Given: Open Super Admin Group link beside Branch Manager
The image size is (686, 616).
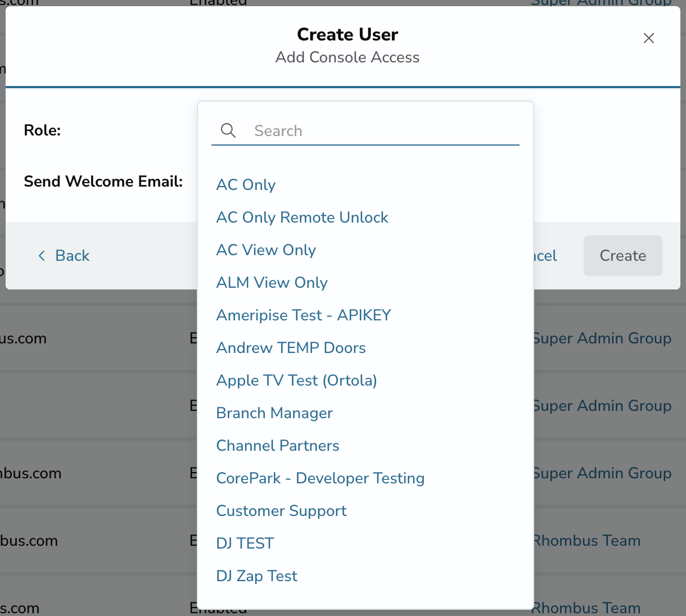Looking at the screenshot, I should pyautogui.click(x=602, y=406).
